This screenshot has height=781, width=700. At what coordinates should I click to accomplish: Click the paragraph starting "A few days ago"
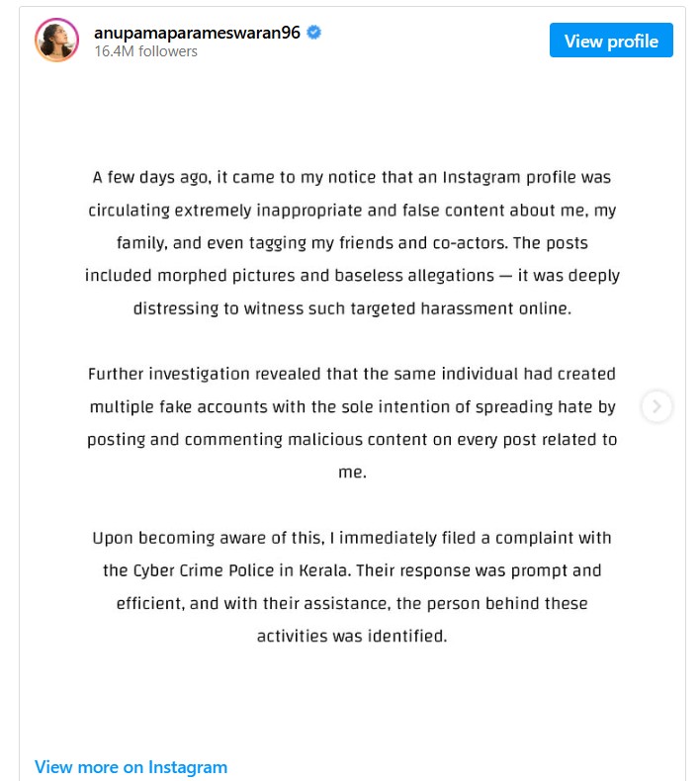click(x=352, y=243)
